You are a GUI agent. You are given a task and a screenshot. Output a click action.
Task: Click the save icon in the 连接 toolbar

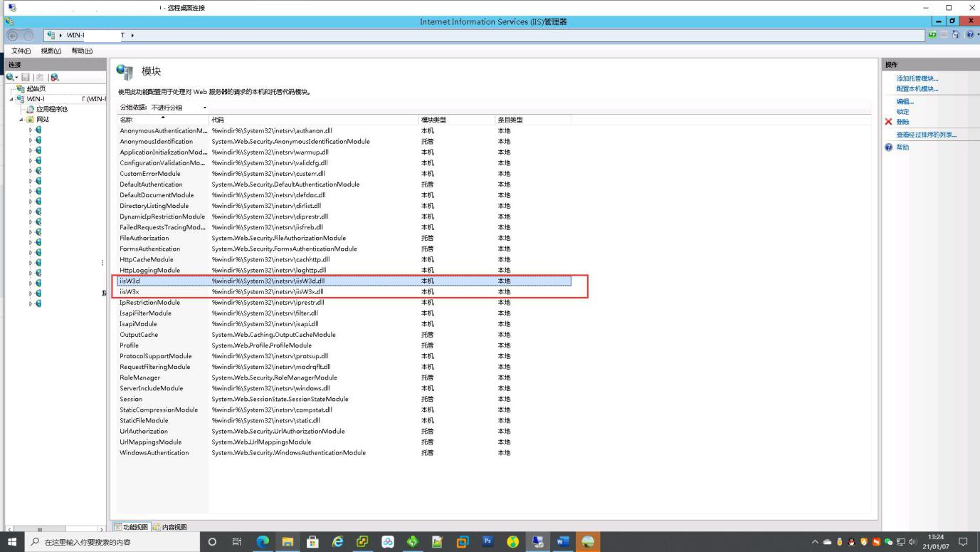click(x=26, y=77)
